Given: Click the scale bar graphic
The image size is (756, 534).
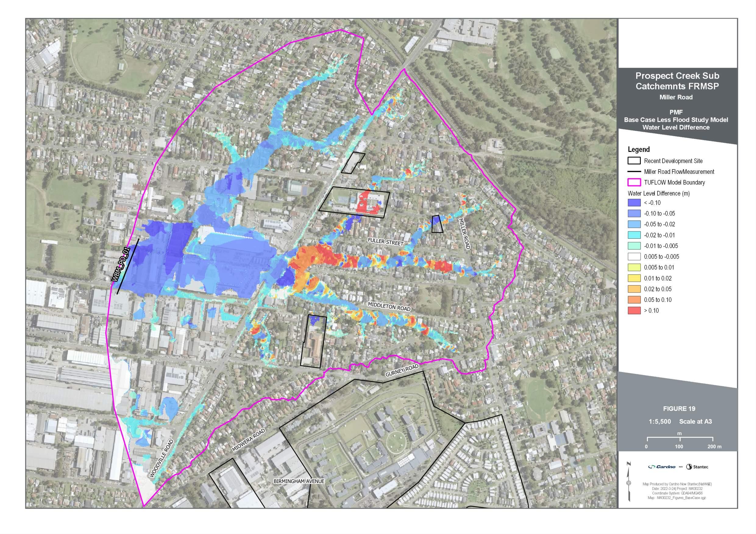Looking at the screenshot, I should click(680, 439).
